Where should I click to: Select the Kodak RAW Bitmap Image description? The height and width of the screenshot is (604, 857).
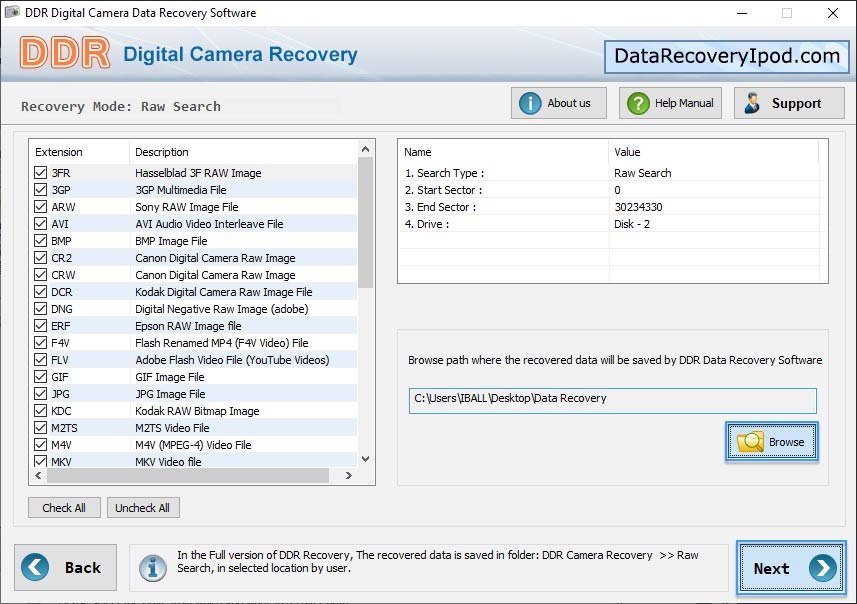tap(197, 411)
